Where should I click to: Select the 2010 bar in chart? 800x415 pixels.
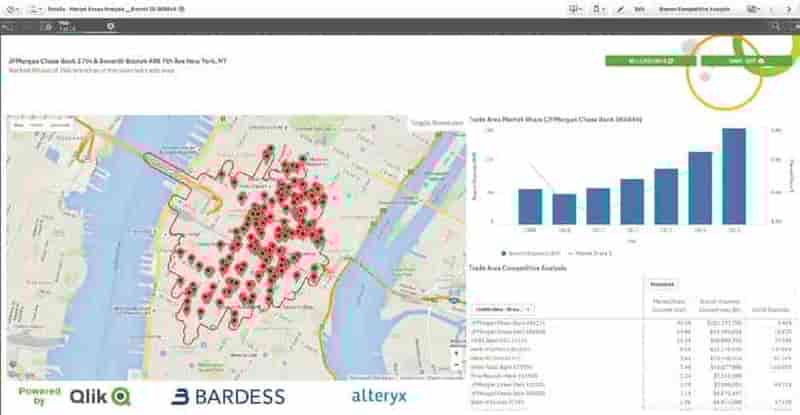pyautogui.click(x=564, y=209)
